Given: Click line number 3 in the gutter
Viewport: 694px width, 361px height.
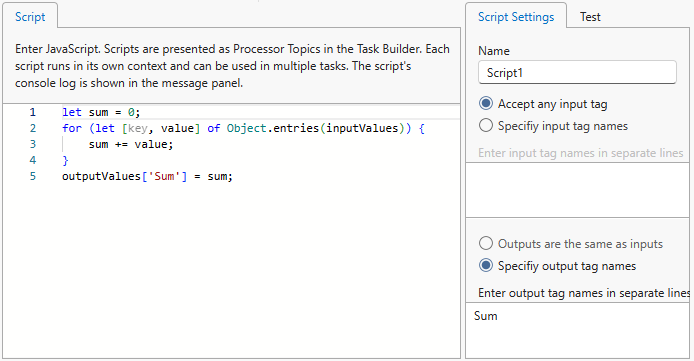Looking at the screenshot, I should tap(32, 144).
